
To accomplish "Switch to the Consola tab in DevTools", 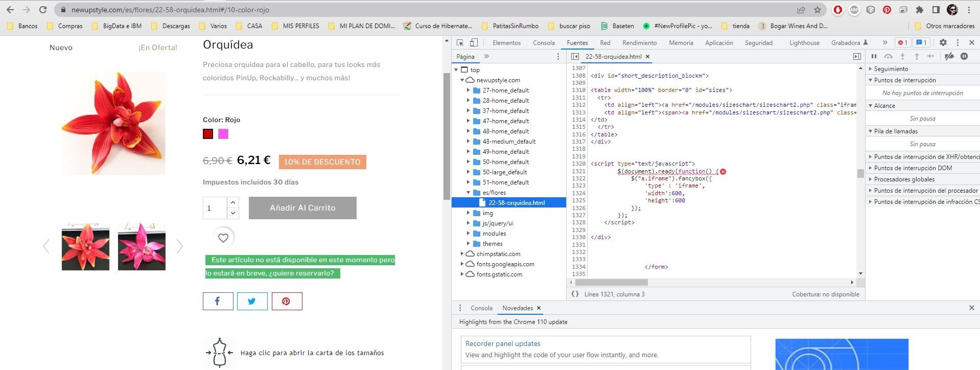I will 543,43.
